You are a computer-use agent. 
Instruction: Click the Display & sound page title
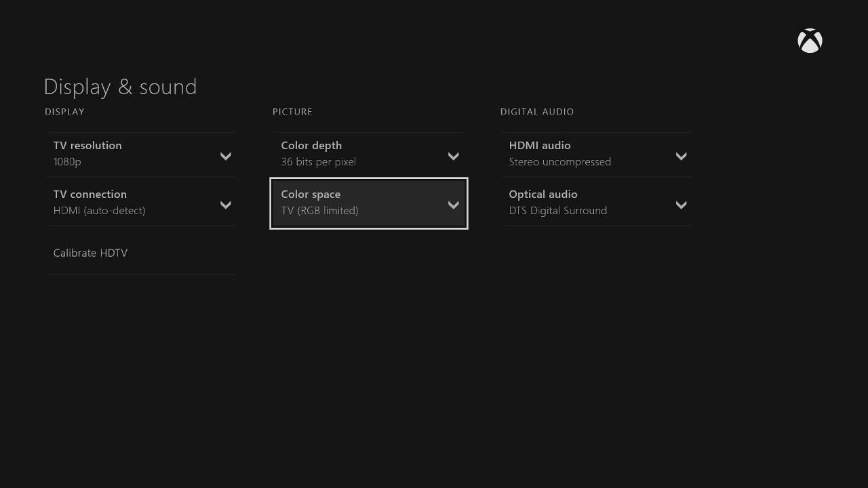[x=120, y=87]
